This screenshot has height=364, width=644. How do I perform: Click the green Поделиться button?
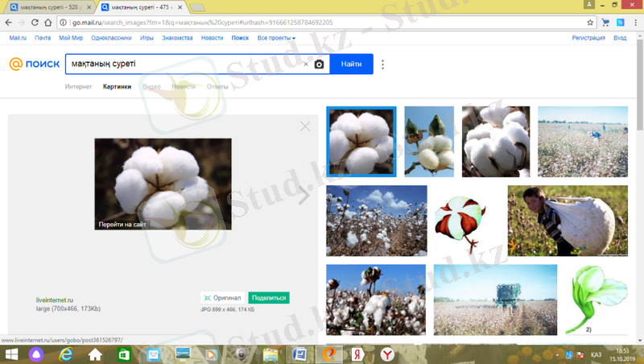(269, 297)
